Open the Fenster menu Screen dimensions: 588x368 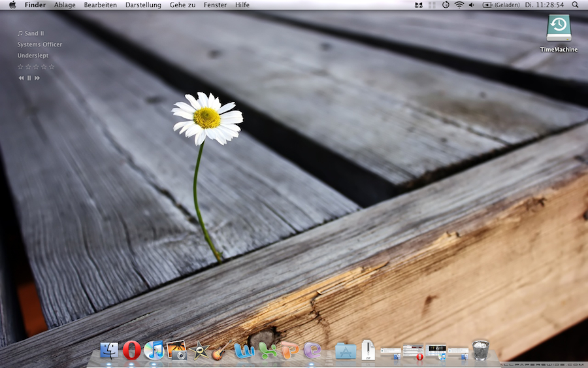215,5
